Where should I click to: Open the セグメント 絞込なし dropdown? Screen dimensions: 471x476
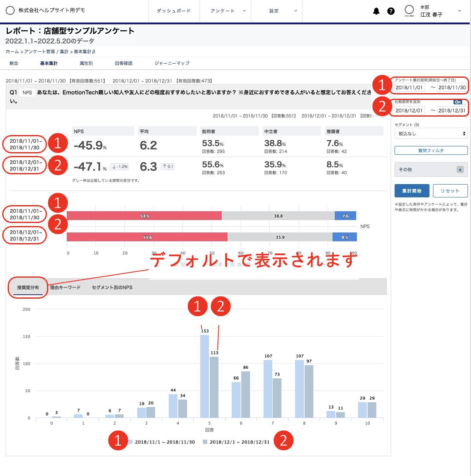[431, 133]
